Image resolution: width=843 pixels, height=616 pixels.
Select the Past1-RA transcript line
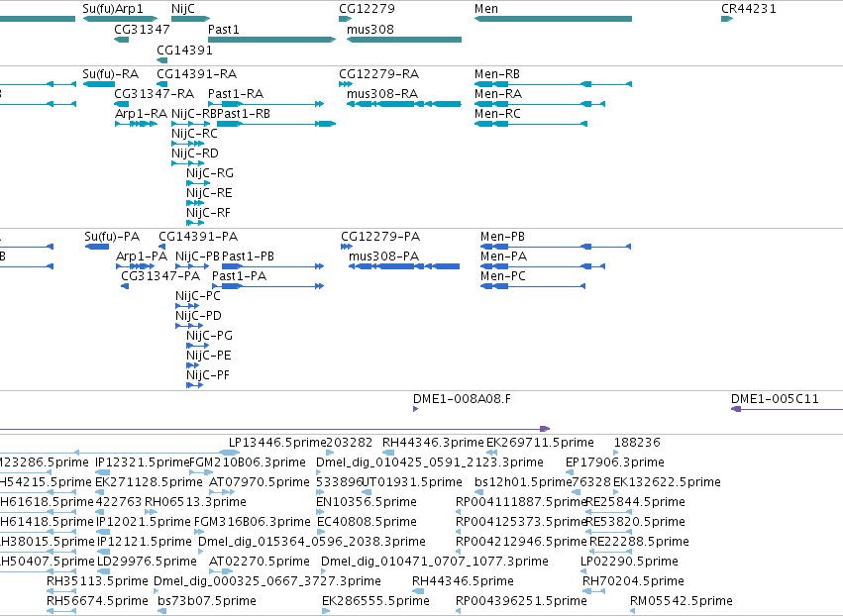pos(266,104)
